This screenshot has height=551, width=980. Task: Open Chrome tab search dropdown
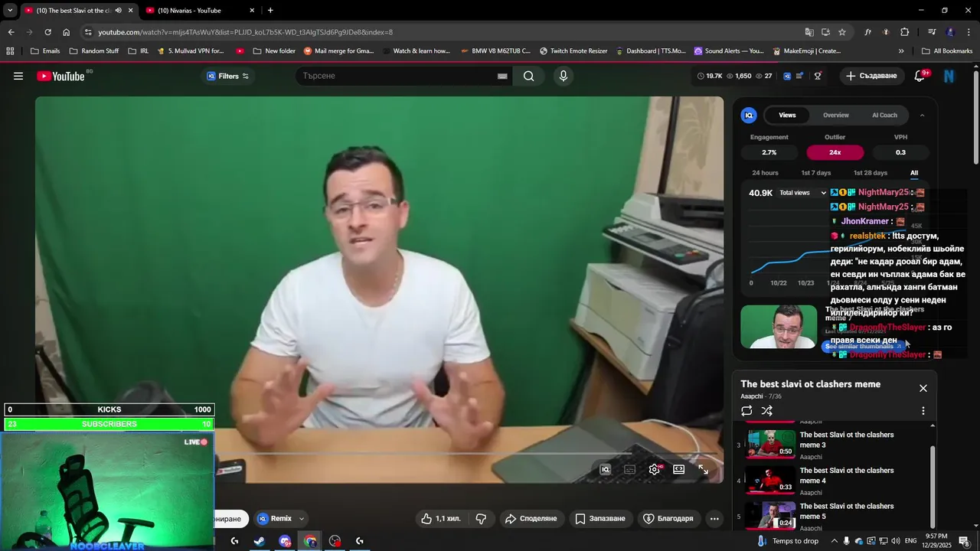[x=10, y=11]
